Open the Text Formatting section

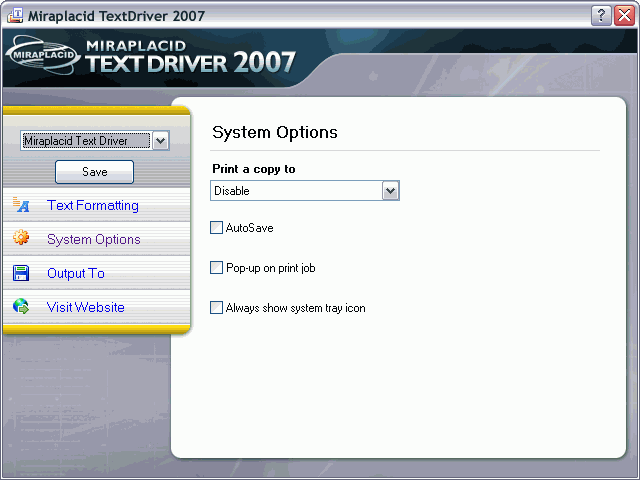[93, 205]
